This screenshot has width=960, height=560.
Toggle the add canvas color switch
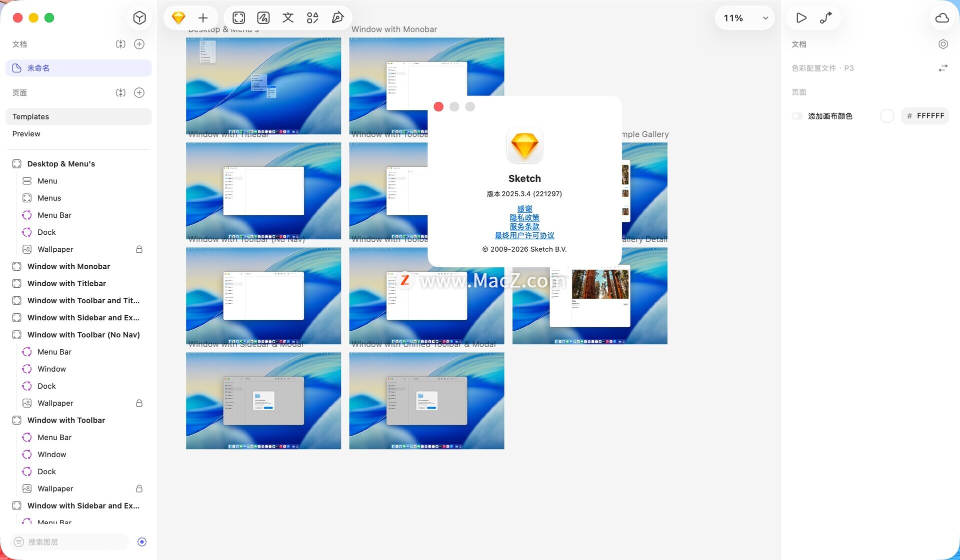[x=797, y=116]
